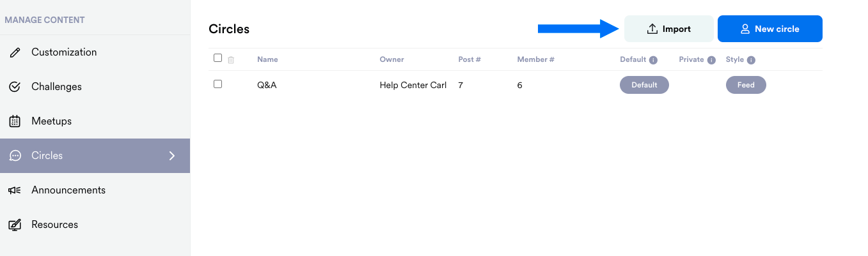Viewport: 868px width, 256px height.
Task: Click the Announcements megaphone icon
Action: click(x=15, y=190)
